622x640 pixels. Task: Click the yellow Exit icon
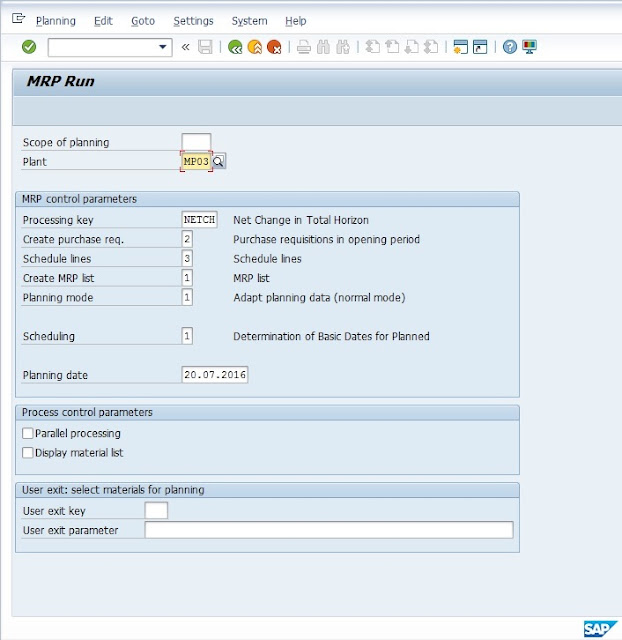click(x=255, y=47)
